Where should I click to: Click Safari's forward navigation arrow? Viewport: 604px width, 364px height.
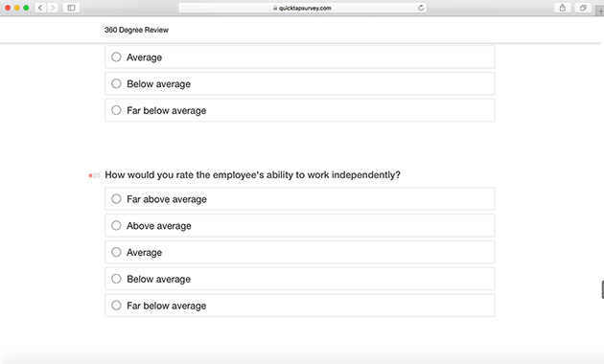click(53, 8)
